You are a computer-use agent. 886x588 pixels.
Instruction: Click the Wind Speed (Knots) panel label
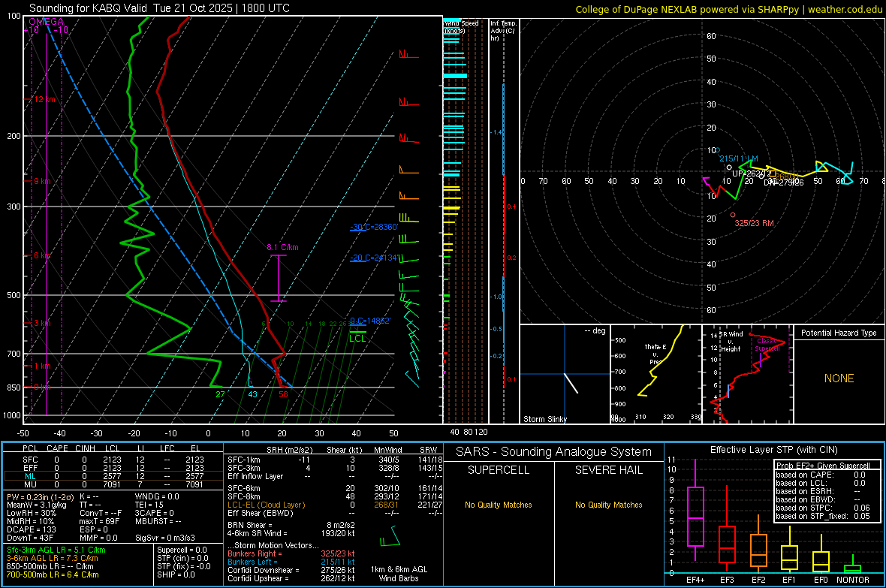click(x=461, y=26)
